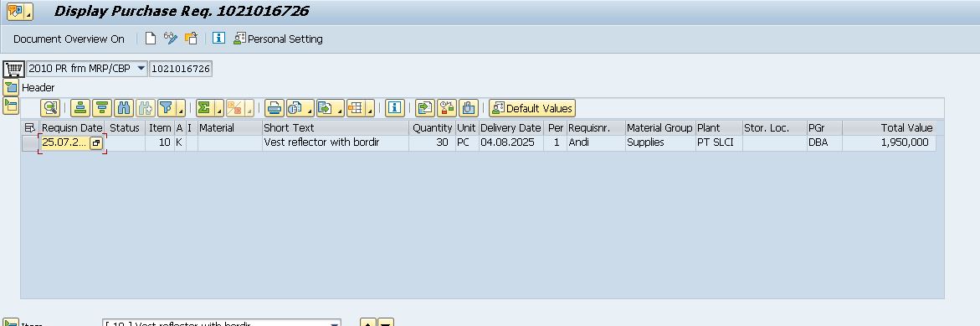Print the item list with printer icon

pos(274,108)
